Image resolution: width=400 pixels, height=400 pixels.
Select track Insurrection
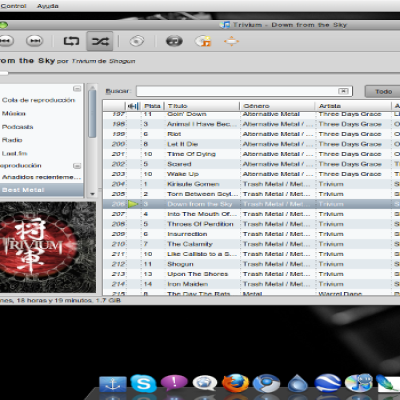pos(251,234)
